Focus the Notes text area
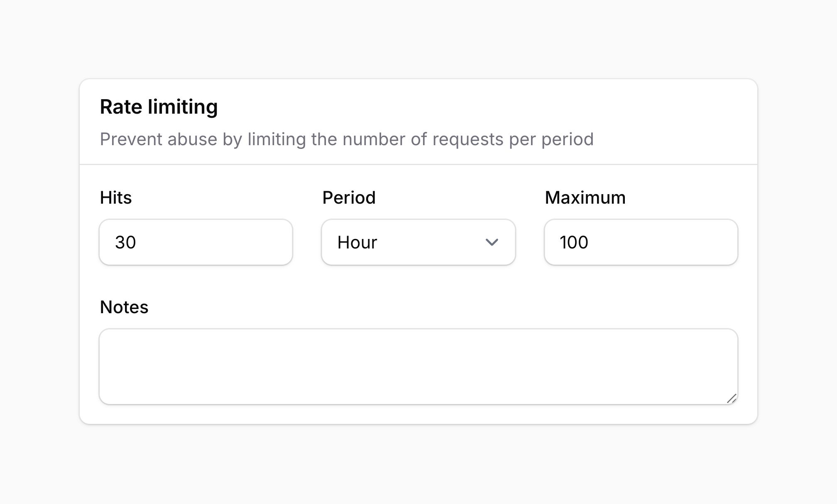837x504 pixels. (x=418, y=367)
